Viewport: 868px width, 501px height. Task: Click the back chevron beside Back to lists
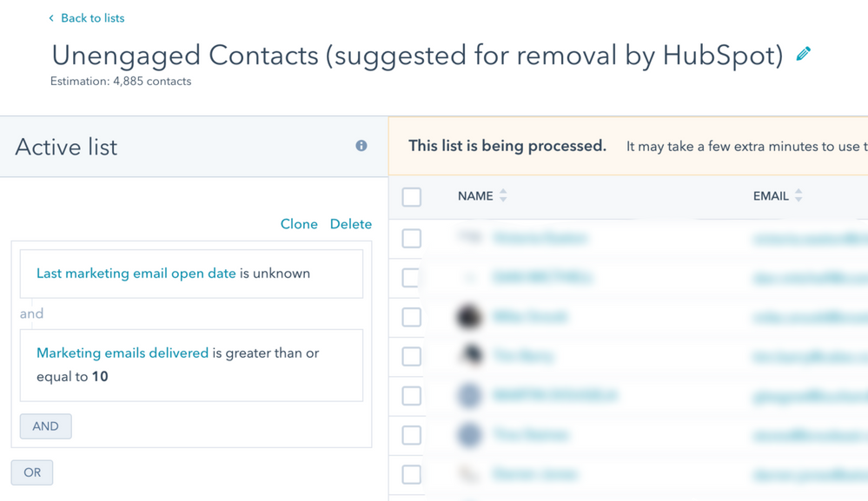click(51, 18)
